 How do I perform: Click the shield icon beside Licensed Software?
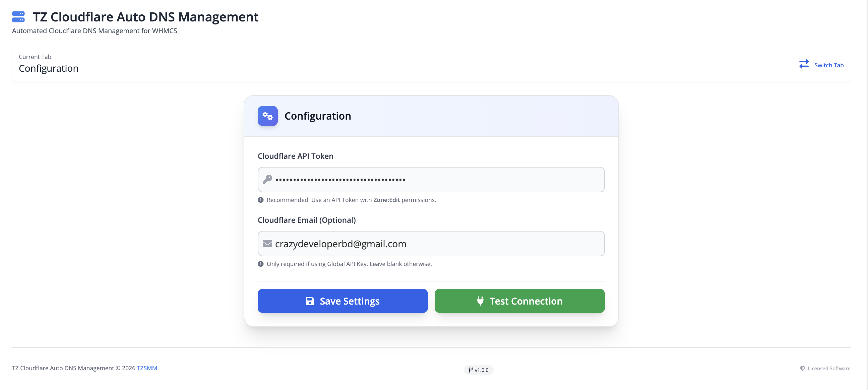point(803,368)
